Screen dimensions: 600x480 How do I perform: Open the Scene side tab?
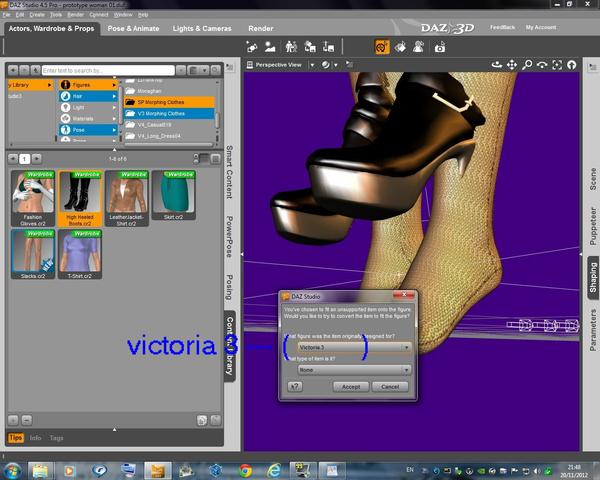pyautogui.click(x=593, y=179)
